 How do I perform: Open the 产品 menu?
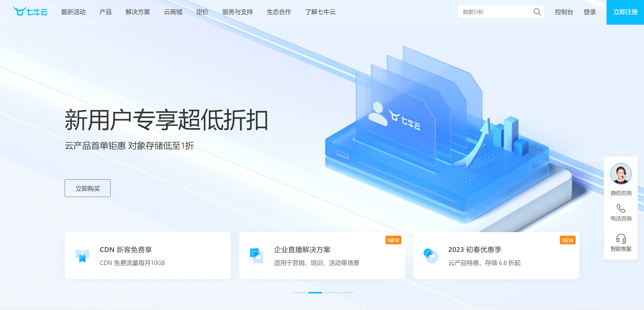(106, 12)
